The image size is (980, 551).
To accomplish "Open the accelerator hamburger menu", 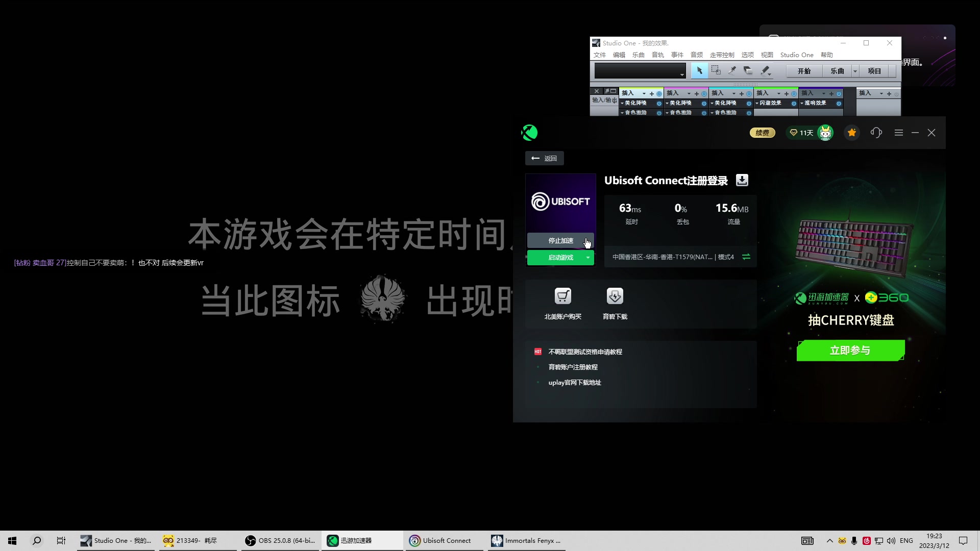I will pyautogui.click(x=899, y=133).
